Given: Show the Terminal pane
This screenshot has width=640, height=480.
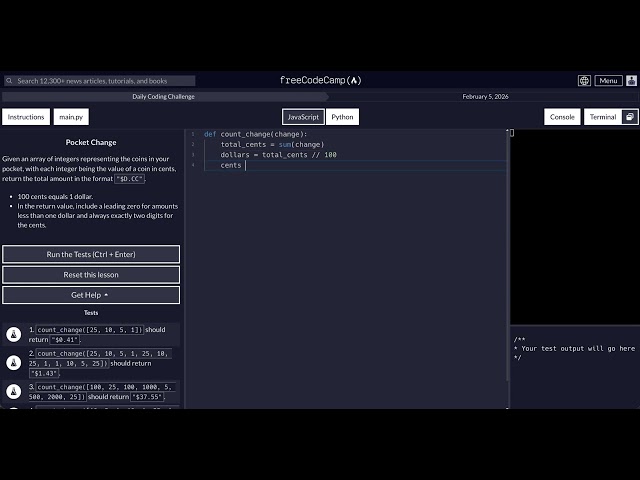Looking at the screenshot, I should tap(603, 117).
